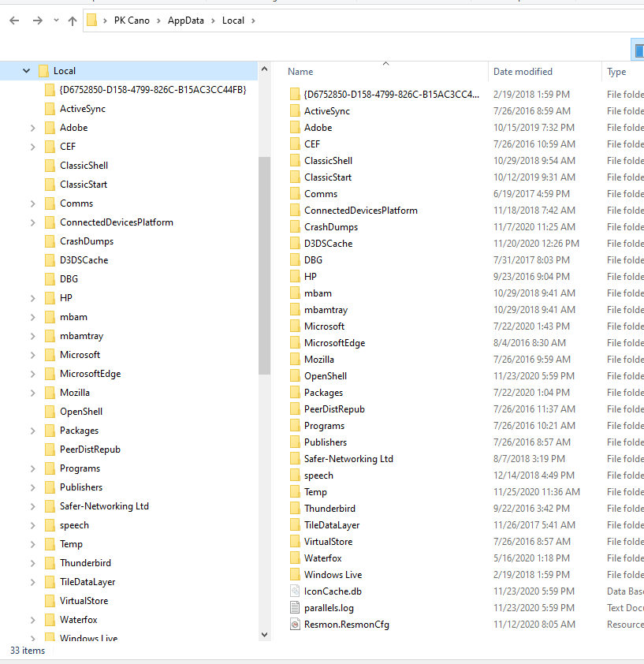Select the mbam folder icon in tree
The width and height of the screenshot is (644, 664).
coord(50,317)
